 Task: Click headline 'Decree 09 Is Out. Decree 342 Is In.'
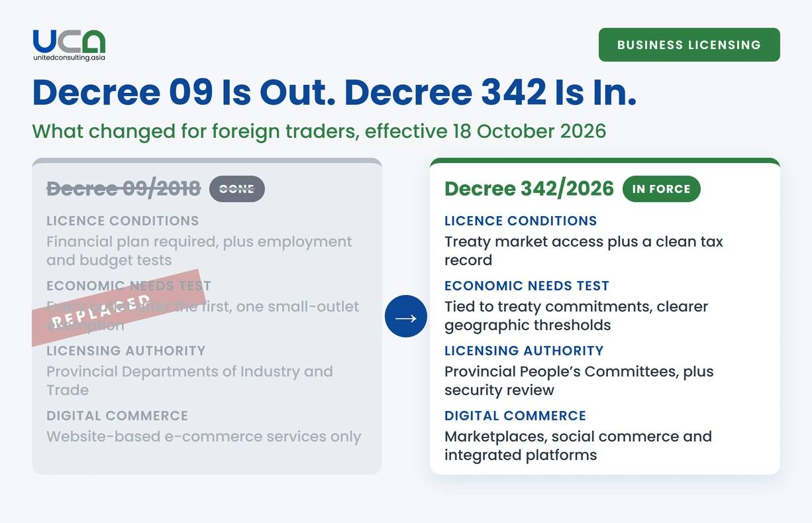[334, 92]
